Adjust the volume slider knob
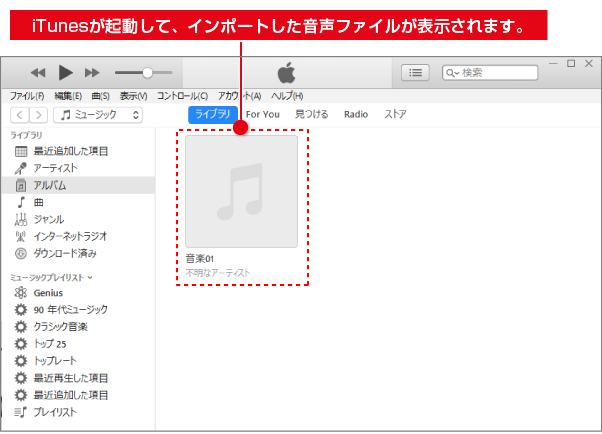This screenshot has height=434, width=602. pyautogui.click(x=147, y=73)
